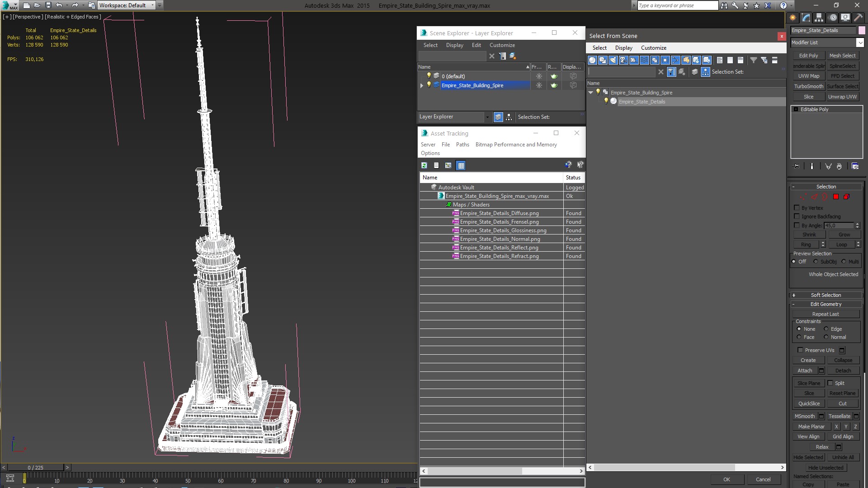Click the Save File icon in the title toolbar
Screen dimensions: 868x488
(x=48, y=5)
